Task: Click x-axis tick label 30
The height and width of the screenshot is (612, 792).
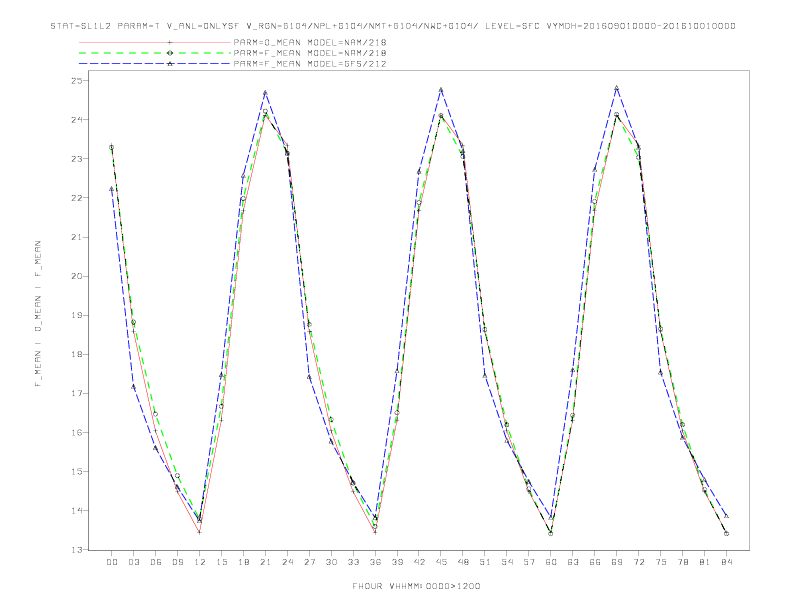Action: click(x=331, y=562)
